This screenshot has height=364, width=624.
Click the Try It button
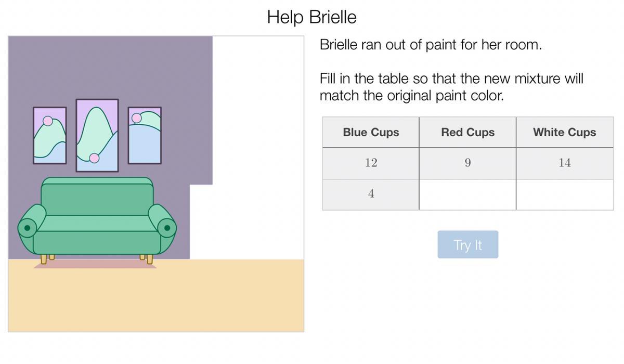coord(467,244)
